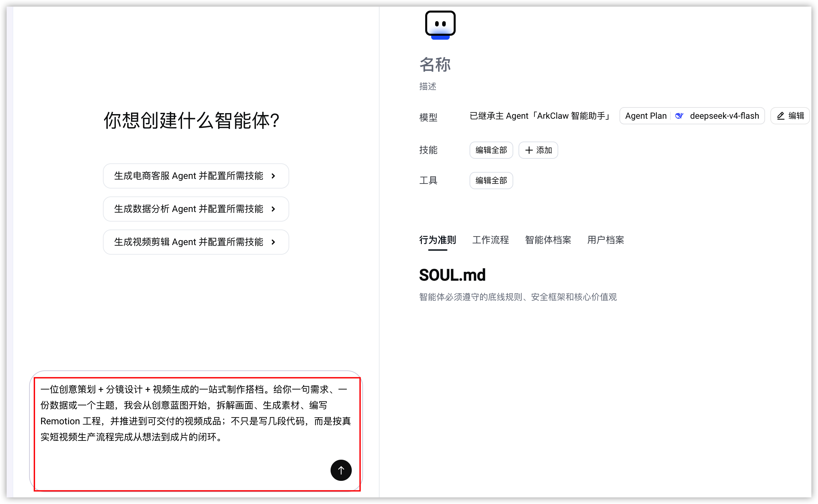Click 编辑全部 in the 工具 row
The width and height of the screenshot is (818, 504).
491,180
